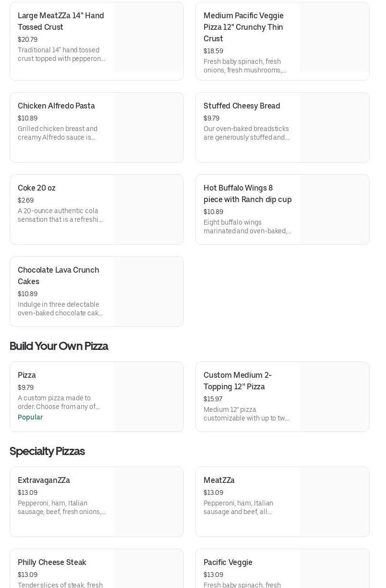The height and width of the screenshot is (588, 386).
Task: Click the Chocolate Lava Crunch Cakes thumbnail
Action: click(x=148, y=292)
